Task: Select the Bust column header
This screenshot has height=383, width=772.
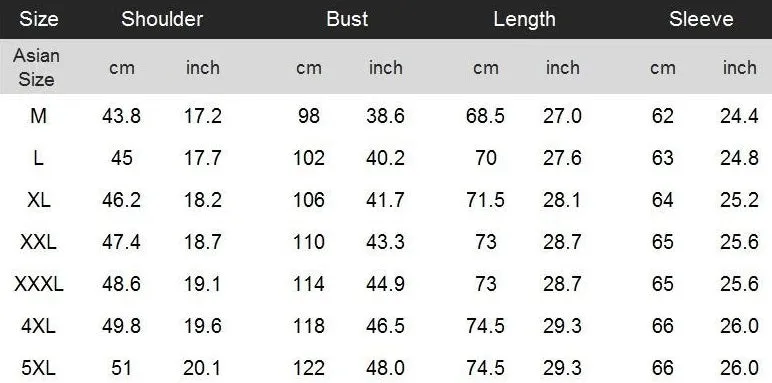Action: 347,19
